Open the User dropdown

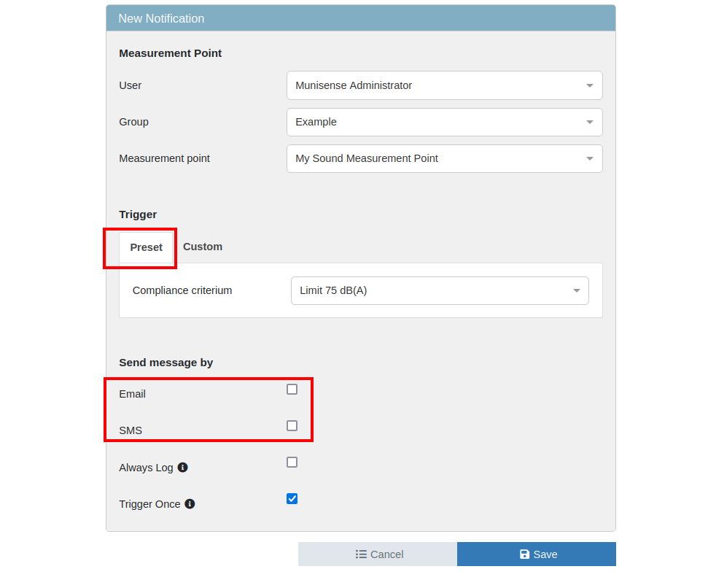444,85
